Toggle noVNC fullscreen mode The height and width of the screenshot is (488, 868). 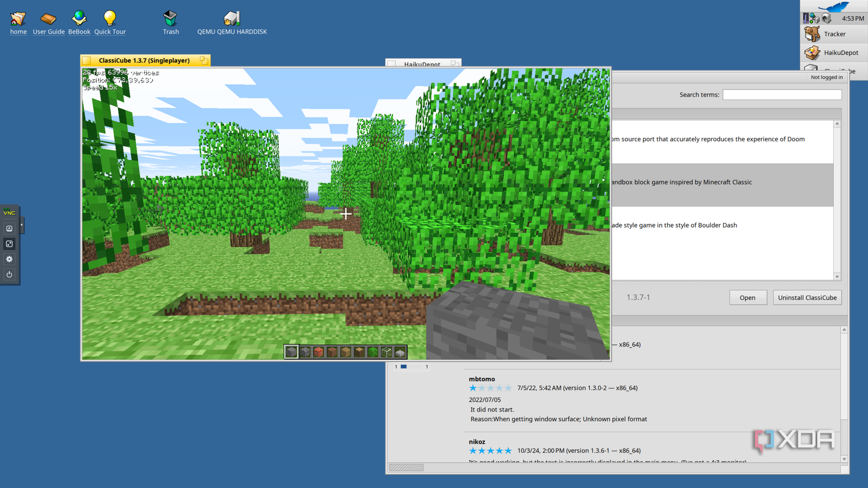click(9, 243)
